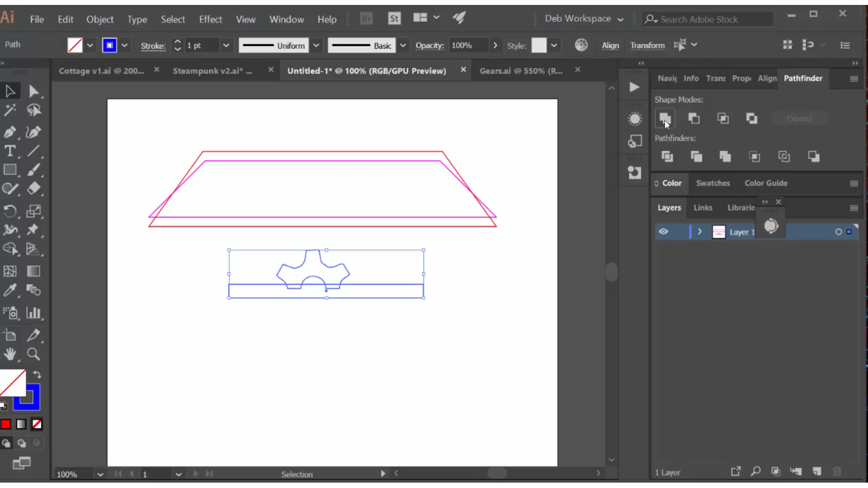Viewport: 868px width, 488px height.
Task: Set paint mode to Color
Action: point(6,424)
